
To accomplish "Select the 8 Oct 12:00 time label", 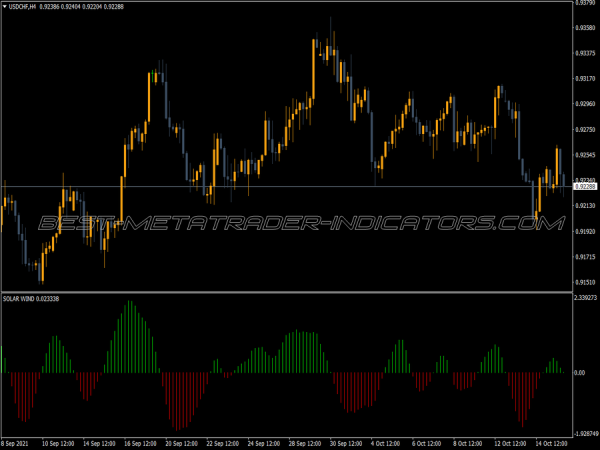I will click(x=468, y=443).
